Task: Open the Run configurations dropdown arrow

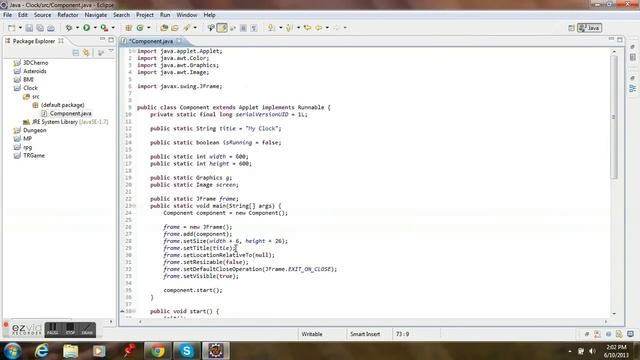Action: pyautogui.click(x=95, y=28)
